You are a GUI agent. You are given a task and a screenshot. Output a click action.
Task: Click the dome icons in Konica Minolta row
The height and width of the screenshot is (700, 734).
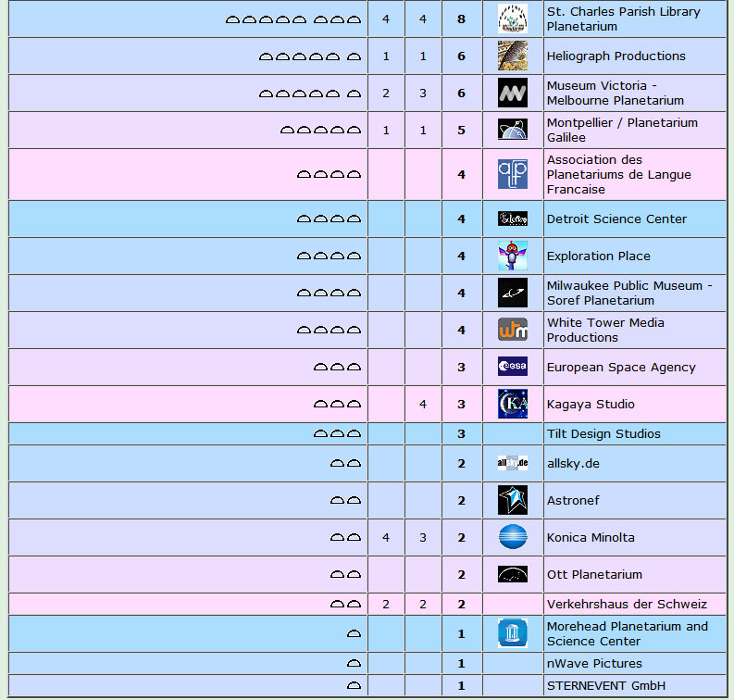coord(346,538)
